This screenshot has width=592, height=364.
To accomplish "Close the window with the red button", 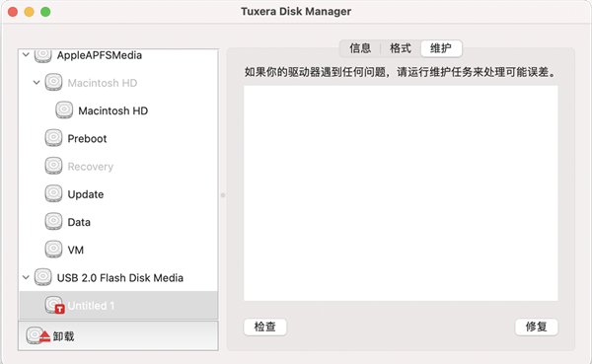I will (x=13, y=12).
